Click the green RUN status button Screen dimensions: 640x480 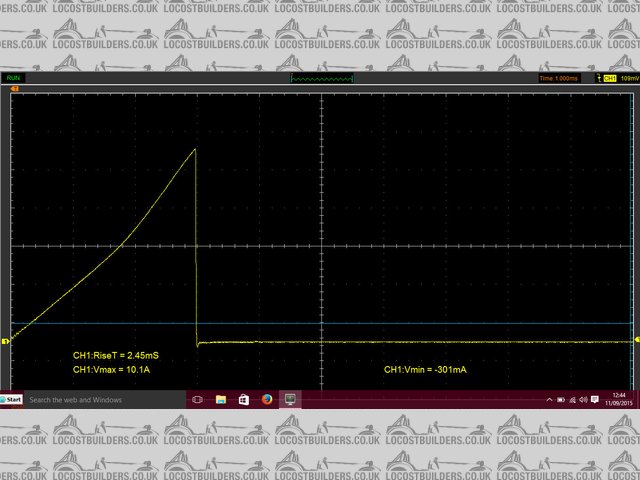(15, 77)
